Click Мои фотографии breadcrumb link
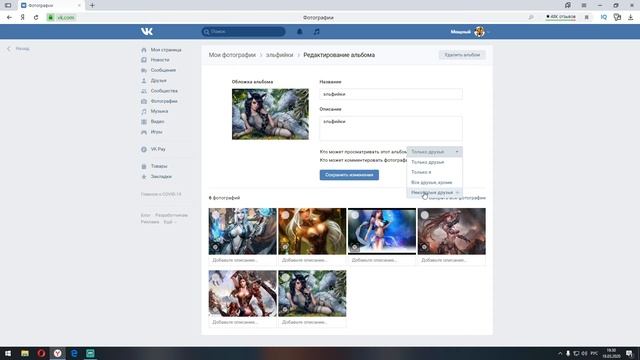This screenshot has height=360, width=640. coord(232,55)
